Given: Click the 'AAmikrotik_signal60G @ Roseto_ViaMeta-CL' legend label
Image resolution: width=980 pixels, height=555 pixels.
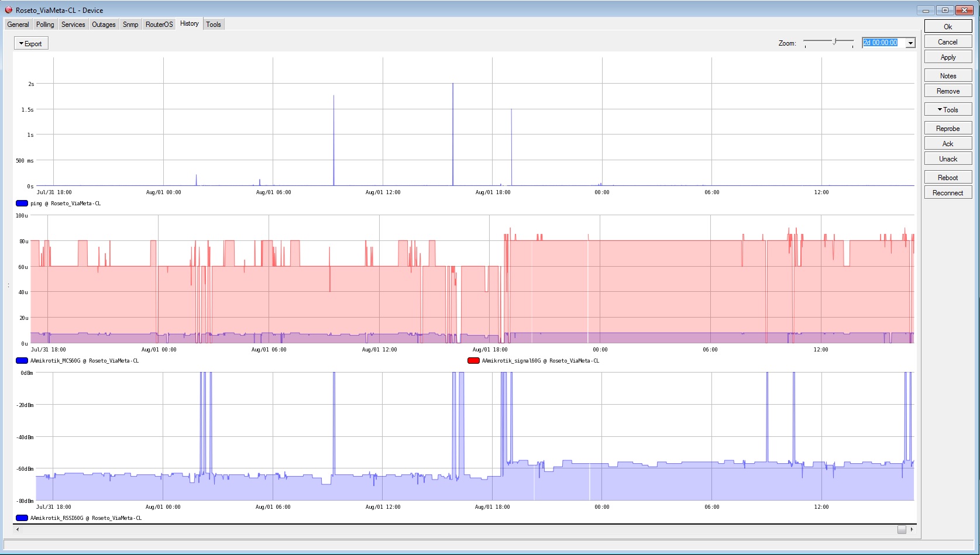Looking at the screenshot, I should (541, 361).
